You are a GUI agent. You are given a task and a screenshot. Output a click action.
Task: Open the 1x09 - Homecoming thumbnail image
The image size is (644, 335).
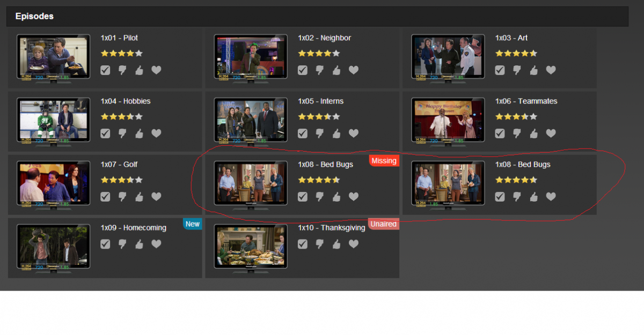53,247
